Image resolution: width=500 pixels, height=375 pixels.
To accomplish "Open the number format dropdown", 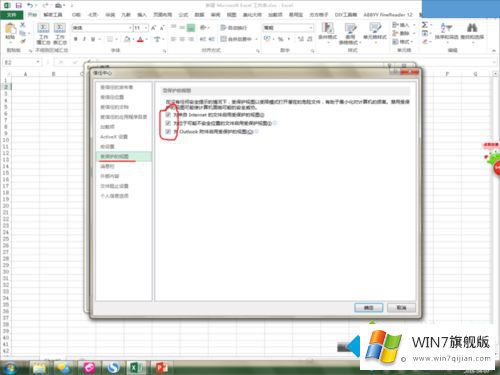I will tap(310, 28).
